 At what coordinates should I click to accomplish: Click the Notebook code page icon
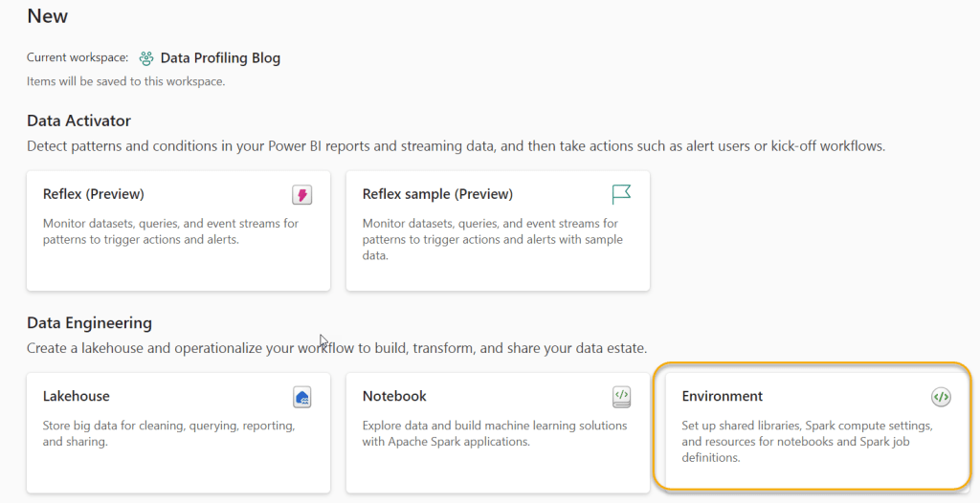point(621,397)
